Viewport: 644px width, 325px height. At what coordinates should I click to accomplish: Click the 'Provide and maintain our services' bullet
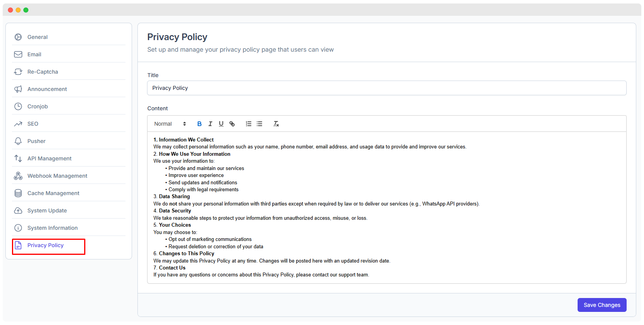coord(206,168)
